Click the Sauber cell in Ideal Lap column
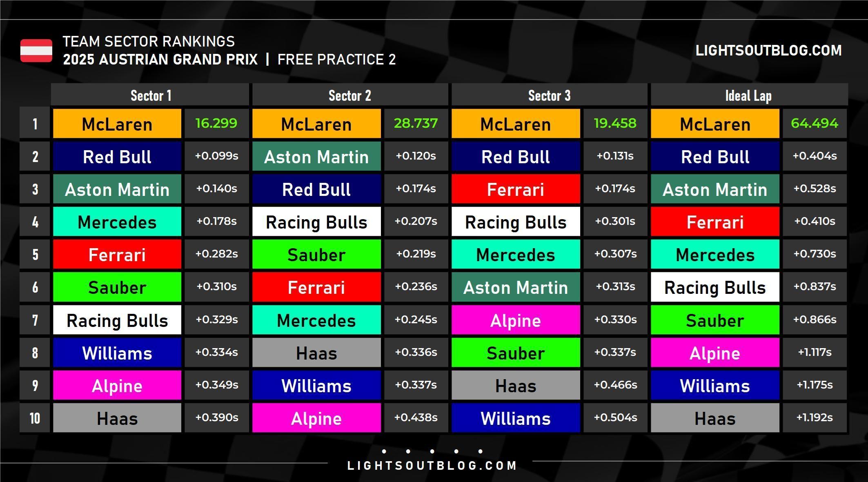 pyautogui.click(x=715, y=320)
